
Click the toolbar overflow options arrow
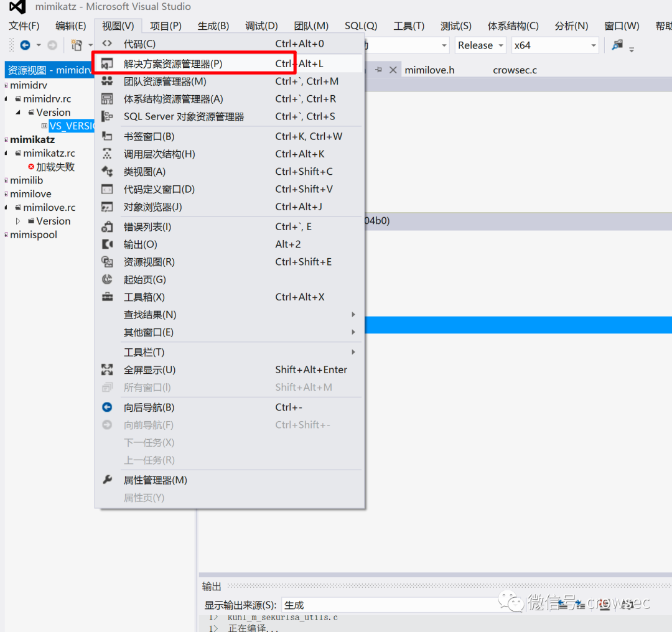click(632, 49)
